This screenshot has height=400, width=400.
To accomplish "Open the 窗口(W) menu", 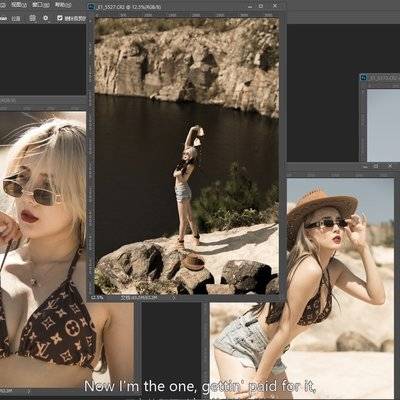I will pyautogui.click(x=41, y=5).
